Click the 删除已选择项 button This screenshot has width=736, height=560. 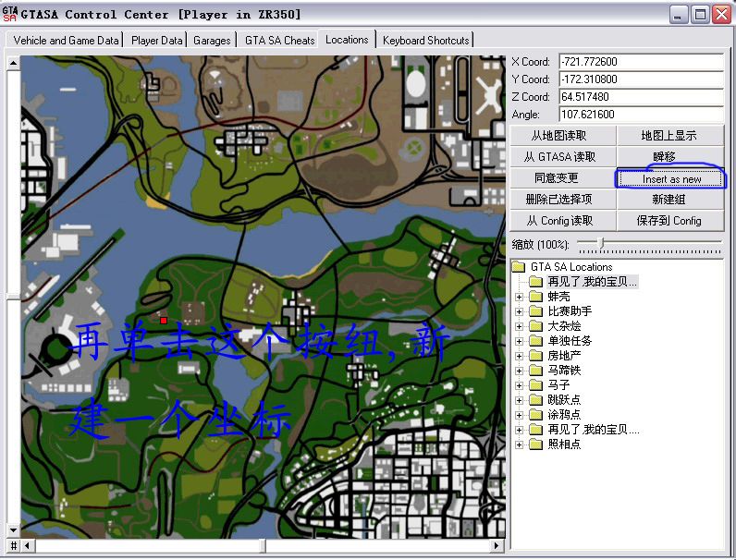click(563, 200)
